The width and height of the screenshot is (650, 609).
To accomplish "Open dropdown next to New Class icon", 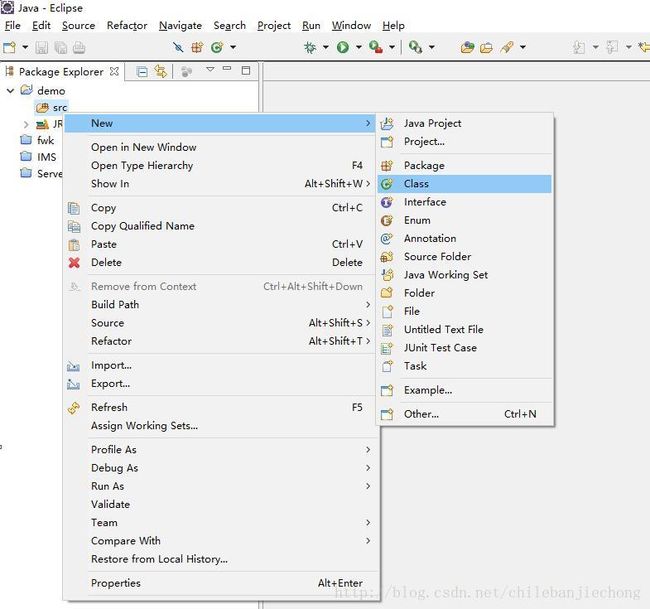I will tap(233, 47).
